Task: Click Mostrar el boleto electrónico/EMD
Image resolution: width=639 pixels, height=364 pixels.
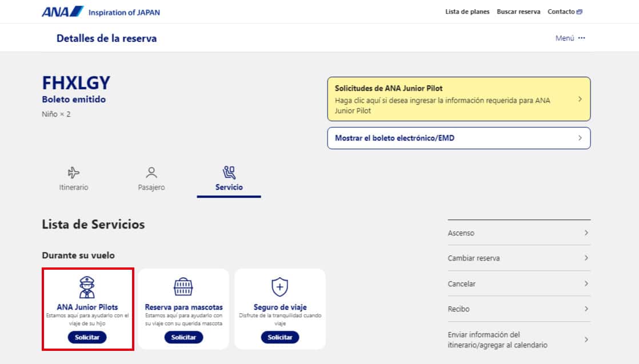Action: pos(458,138)
